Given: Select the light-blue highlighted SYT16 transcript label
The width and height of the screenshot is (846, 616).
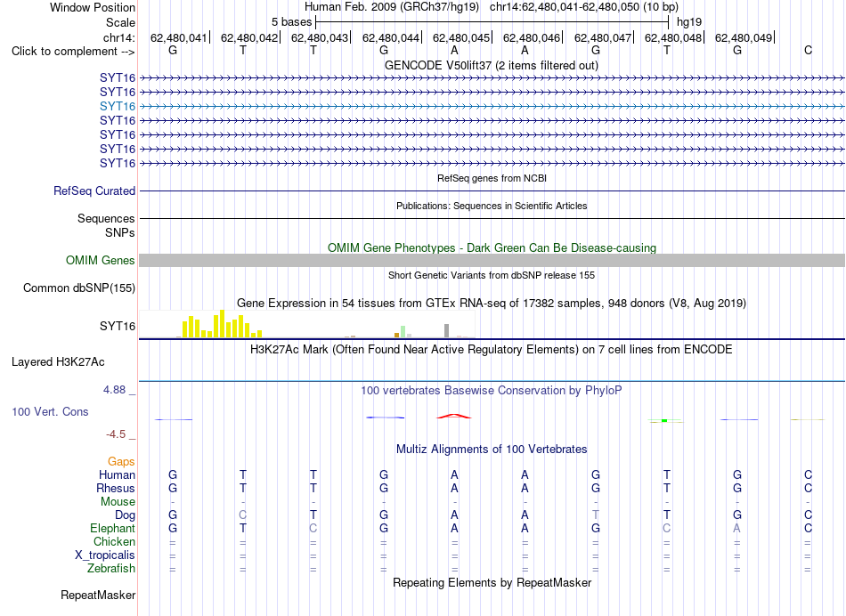Looking at the screenshot, I should (x=118, y=106).
